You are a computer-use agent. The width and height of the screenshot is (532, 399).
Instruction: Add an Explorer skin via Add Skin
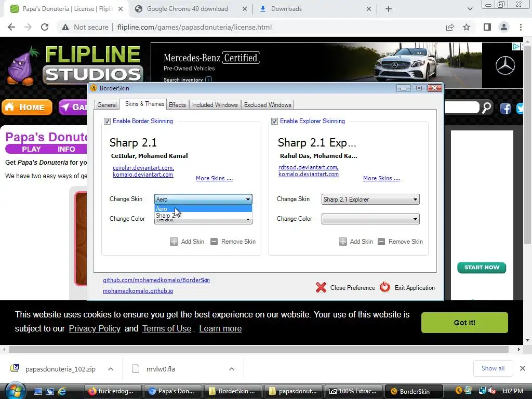356,242
